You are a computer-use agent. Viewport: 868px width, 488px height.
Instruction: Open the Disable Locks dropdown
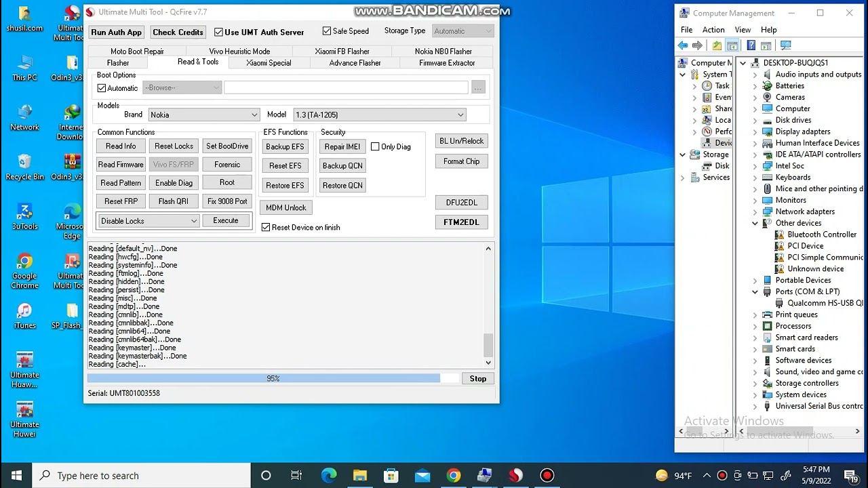point(149,221)
